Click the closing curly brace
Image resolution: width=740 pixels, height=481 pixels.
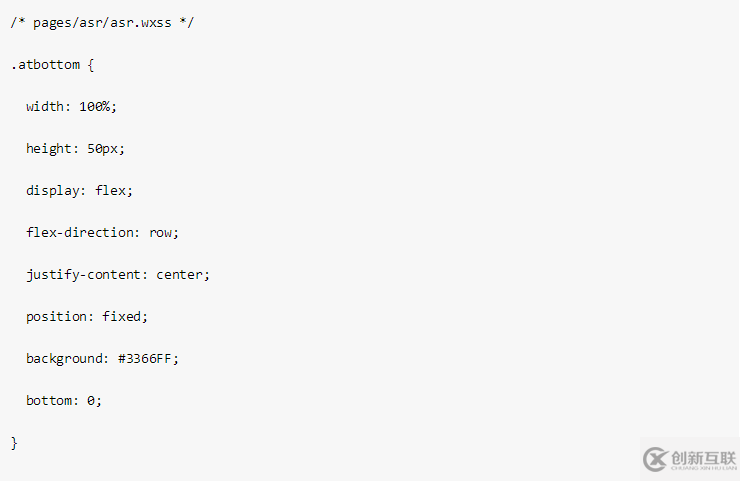(14, 443)
